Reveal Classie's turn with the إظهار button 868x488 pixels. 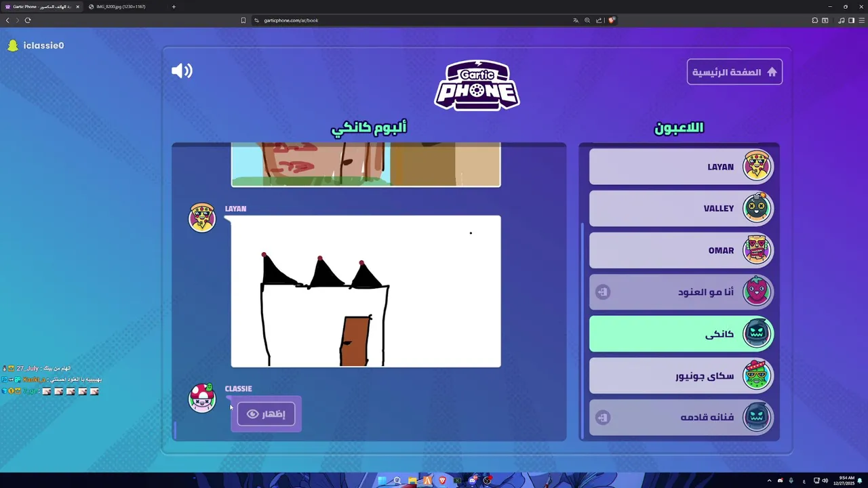266,414
